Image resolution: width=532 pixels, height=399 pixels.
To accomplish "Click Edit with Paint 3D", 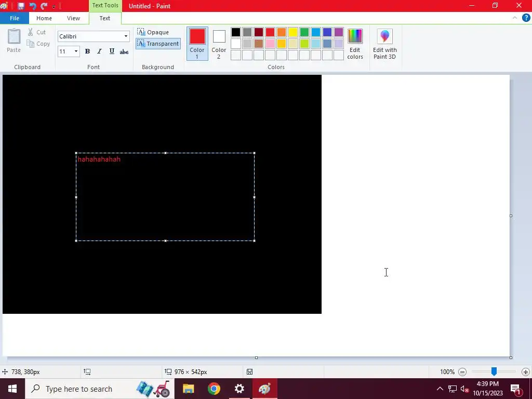I will 385,44.
